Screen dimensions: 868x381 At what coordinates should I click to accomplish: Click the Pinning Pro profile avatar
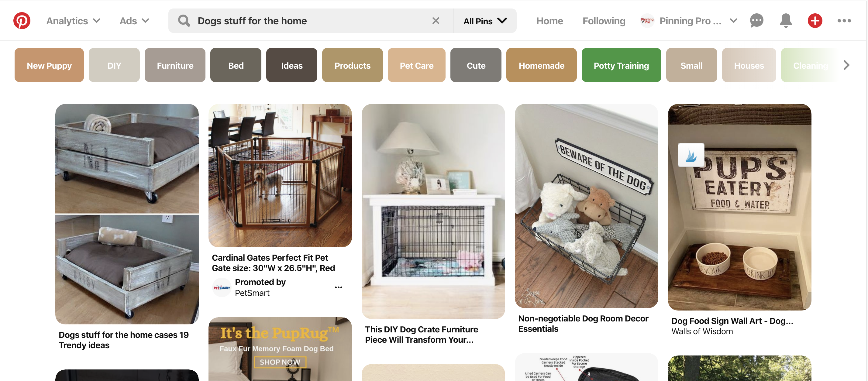pyautogui.click(x=647, y=21)
